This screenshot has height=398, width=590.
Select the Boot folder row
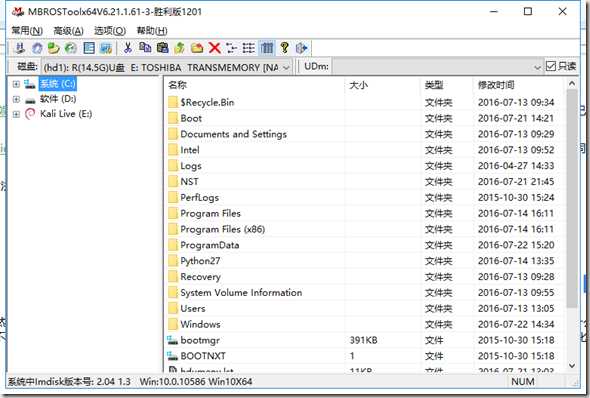(x=365, y=118)
